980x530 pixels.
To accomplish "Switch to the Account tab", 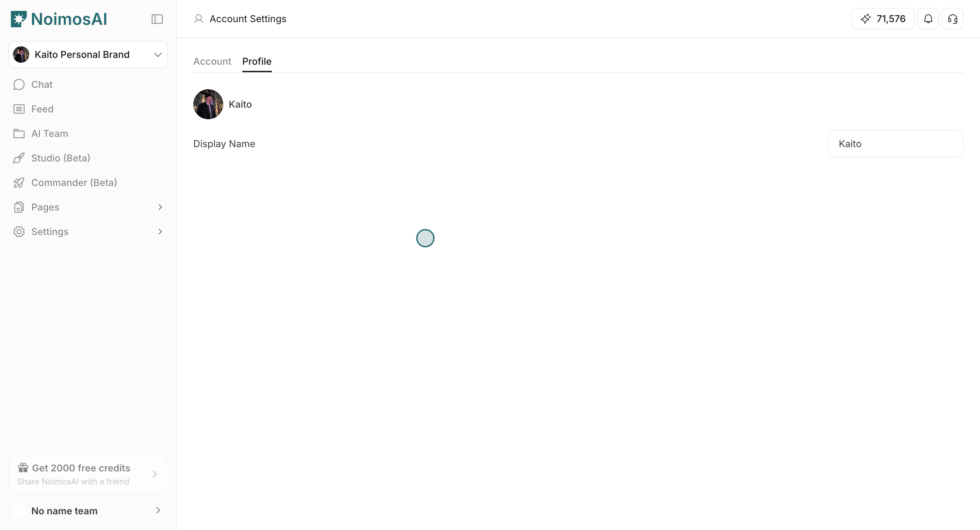I will point(212,61).
